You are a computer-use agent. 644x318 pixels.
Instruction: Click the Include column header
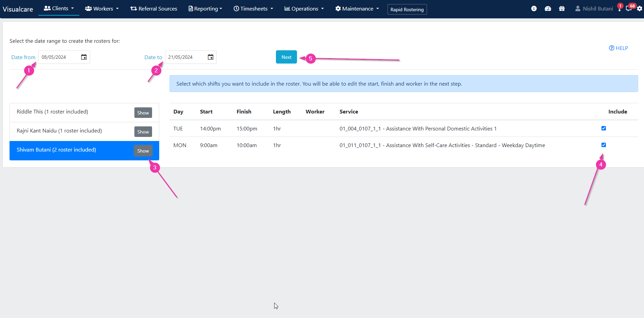point(618,111)
